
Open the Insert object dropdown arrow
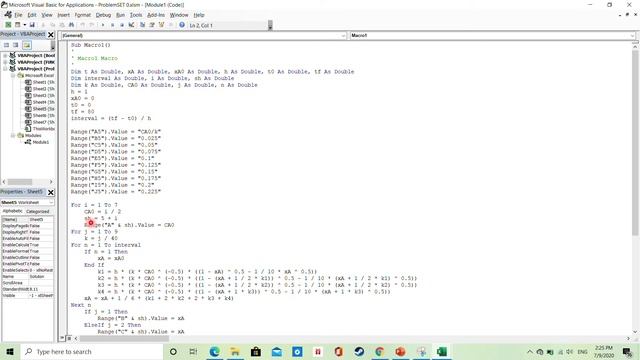point(24,25)
